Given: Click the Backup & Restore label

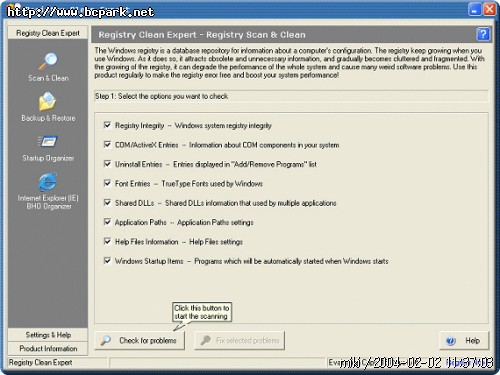Looking at the screenshot, I should click(48, 118).
